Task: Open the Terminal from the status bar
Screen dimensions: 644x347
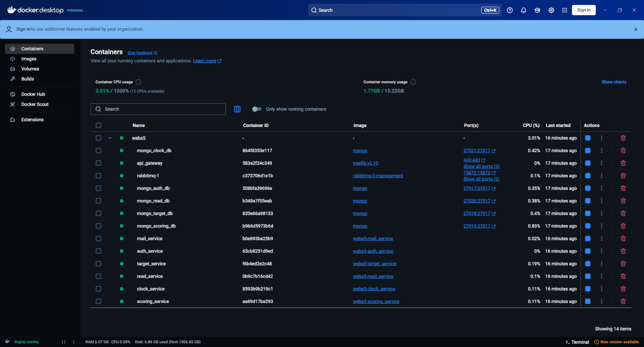Action: coord(577,342)
